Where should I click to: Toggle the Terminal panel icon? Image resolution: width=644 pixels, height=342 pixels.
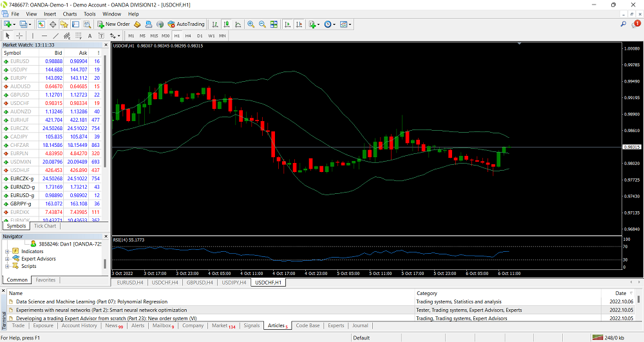click(75, 24)
